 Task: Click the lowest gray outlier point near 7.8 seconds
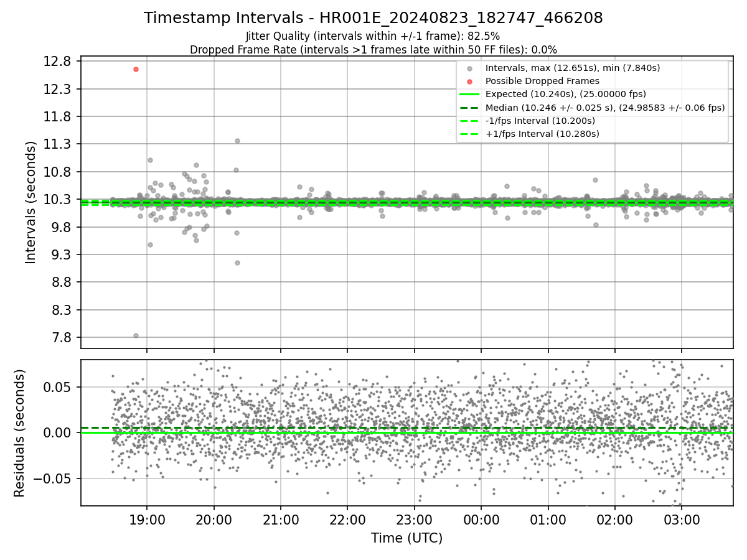pos(136,335)
